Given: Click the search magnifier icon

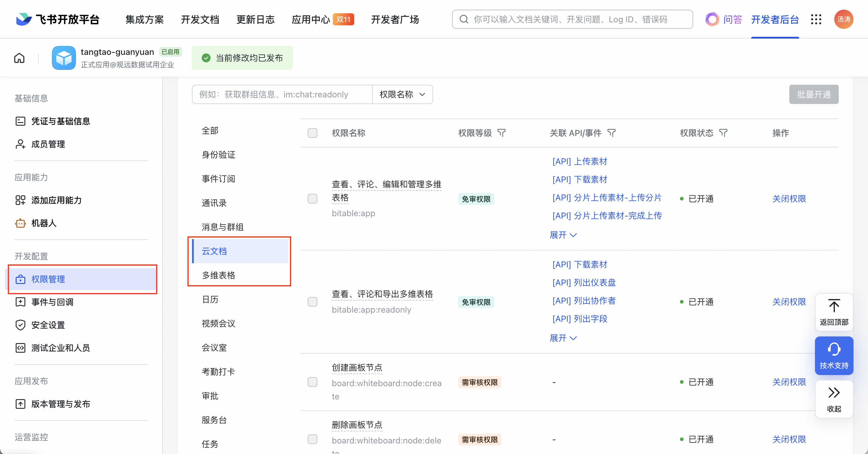Looking at the screenshot, I should pyautogui.click(x=464, y=19).
